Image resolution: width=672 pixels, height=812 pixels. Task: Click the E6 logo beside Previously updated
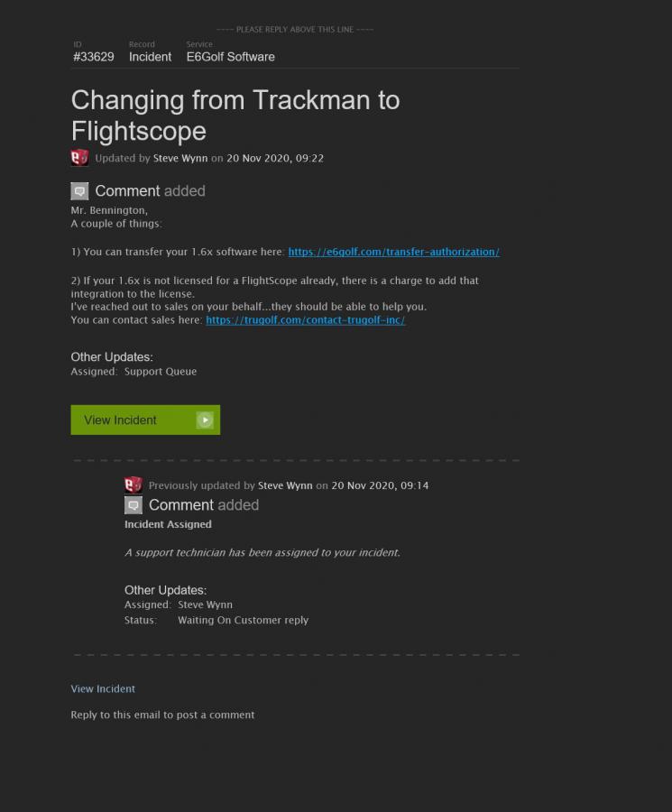coord(133,484)
